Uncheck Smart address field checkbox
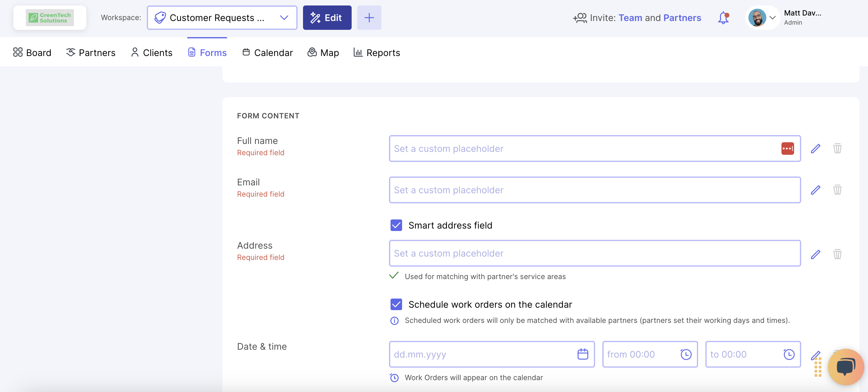The image size is (868, 392). 396,225
